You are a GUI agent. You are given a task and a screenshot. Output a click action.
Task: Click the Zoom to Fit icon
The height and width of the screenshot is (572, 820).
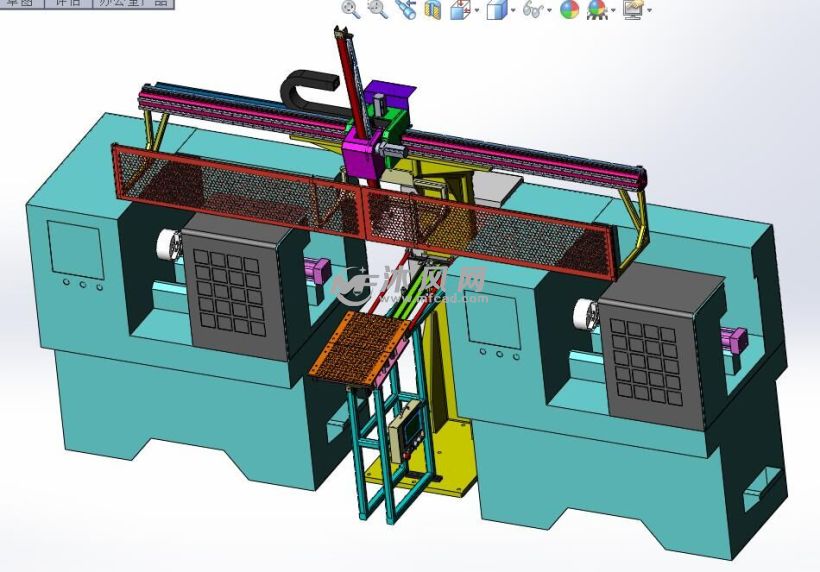351,10
